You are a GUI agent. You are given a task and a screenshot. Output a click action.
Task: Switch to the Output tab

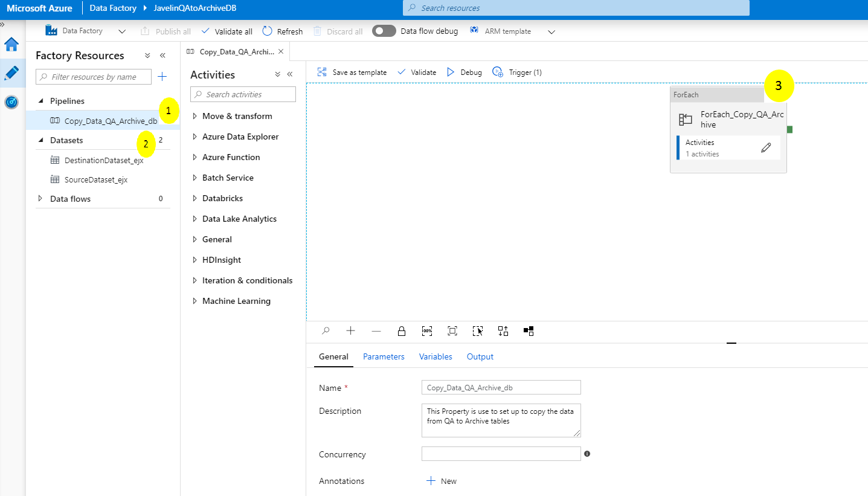pyautogui.click(x=480, y=356)
